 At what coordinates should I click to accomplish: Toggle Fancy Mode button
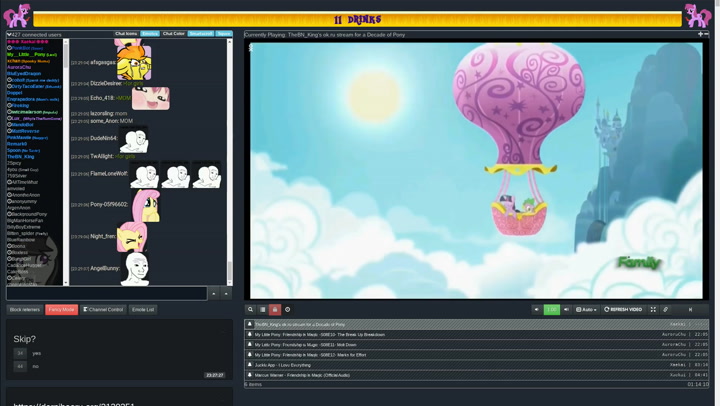click(61, 310)
